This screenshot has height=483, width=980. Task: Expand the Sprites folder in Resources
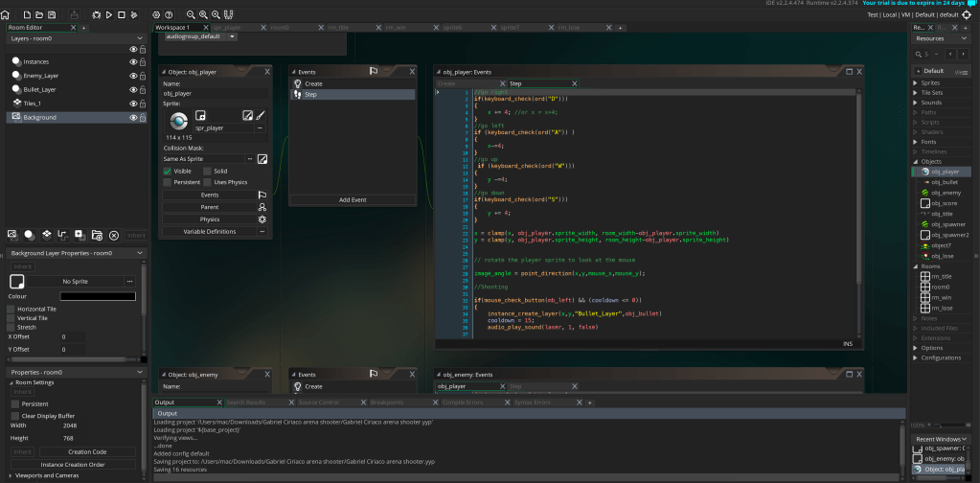click(915, 82)
